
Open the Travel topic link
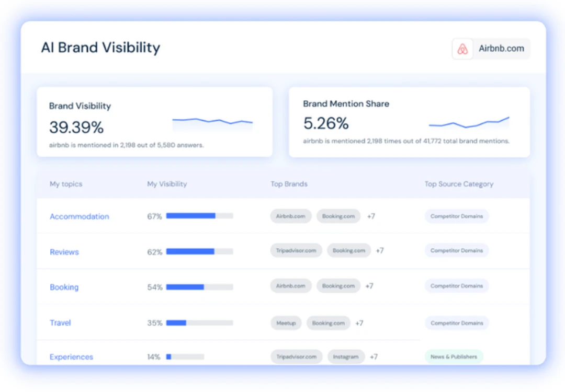click(60, 322)
